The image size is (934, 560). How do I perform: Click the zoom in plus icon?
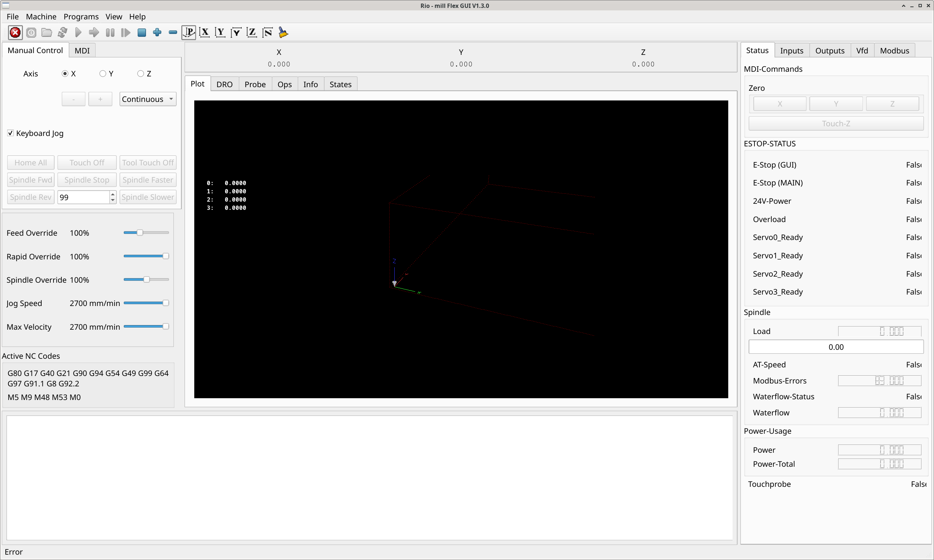tap(157, 32)
